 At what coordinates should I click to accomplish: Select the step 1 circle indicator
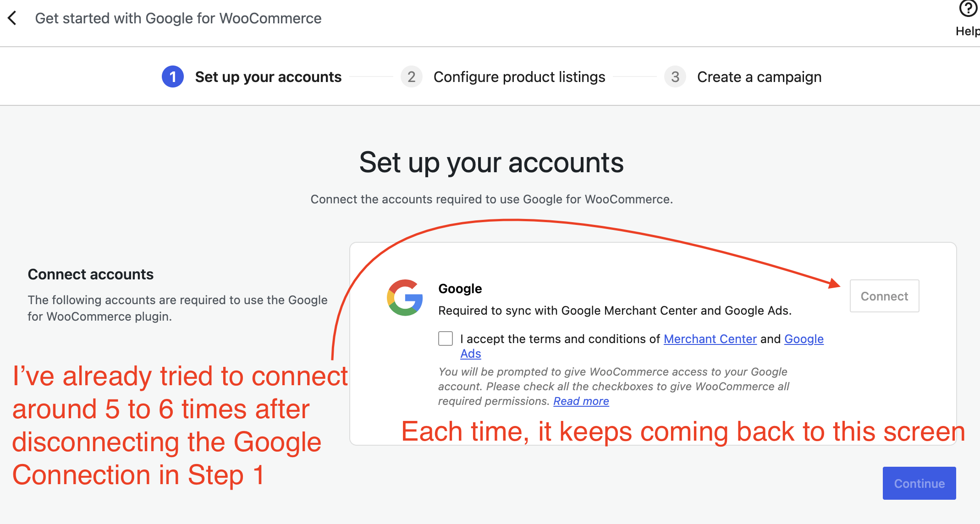[x=173, y=76]
